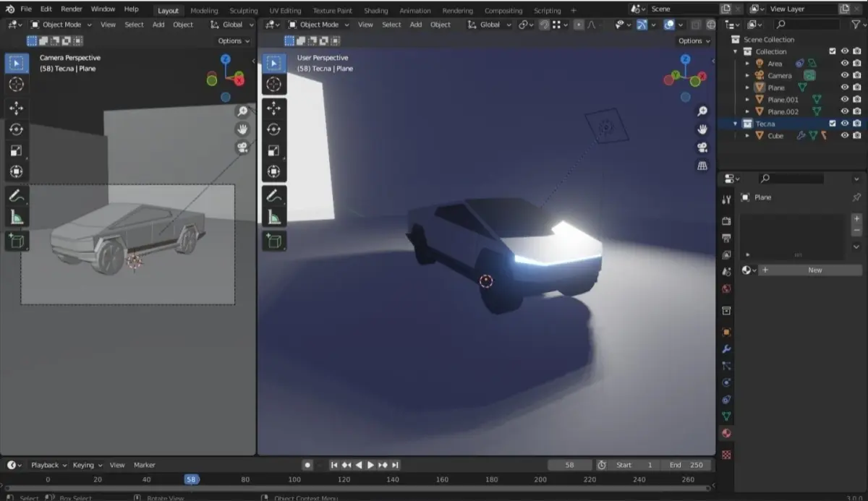The image size is (868, 501).
Task: Switch perspective/orthographic grid icon in right viewport
Action: [702, 166]
